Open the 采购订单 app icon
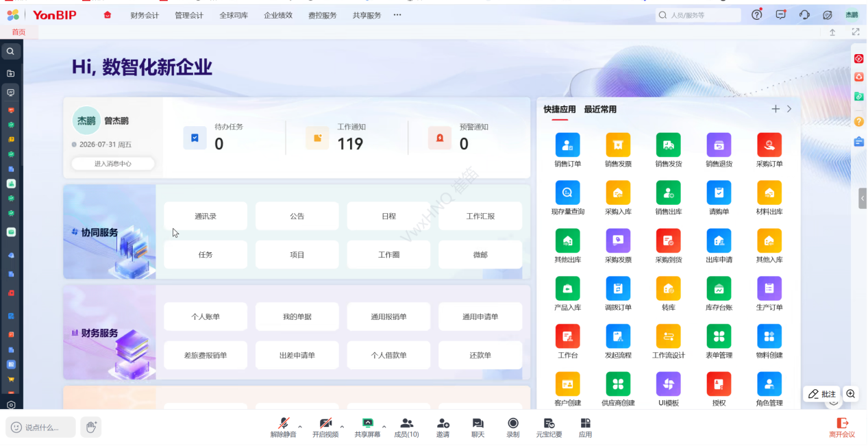Image resolution: width=868 pixels, height=446 pixels. click(769, 145)
